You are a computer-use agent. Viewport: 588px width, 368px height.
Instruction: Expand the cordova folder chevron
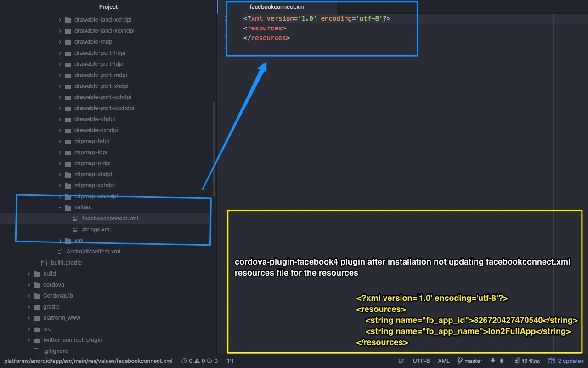(28, 285)
